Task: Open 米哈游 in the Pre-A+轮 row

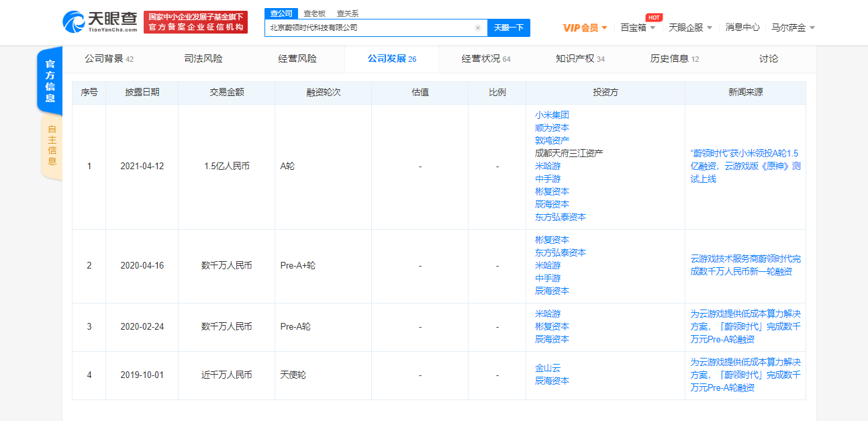Action: 548,265
